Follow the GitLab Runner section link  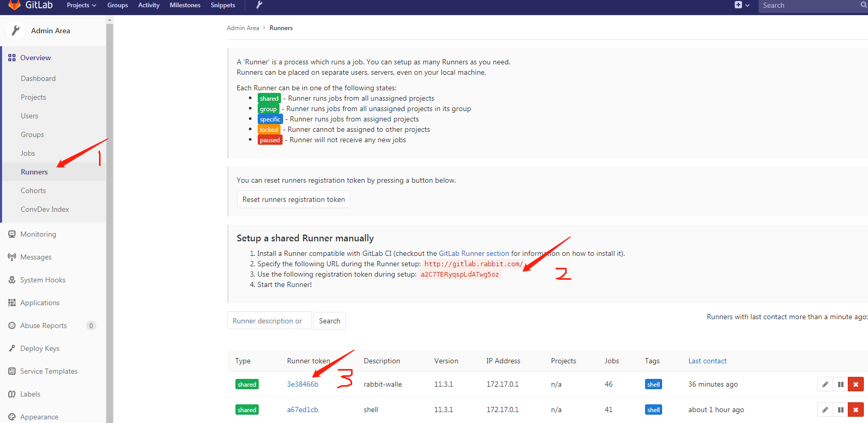point(474,253)
